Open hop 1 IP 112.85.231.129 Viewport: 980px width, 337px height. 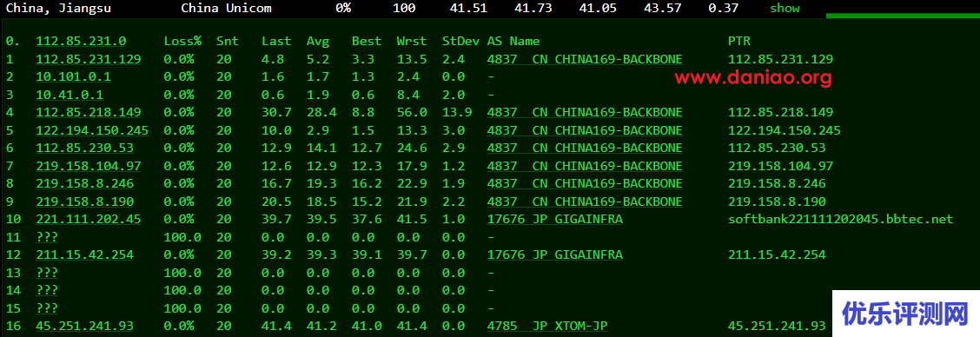click(88, 59)
